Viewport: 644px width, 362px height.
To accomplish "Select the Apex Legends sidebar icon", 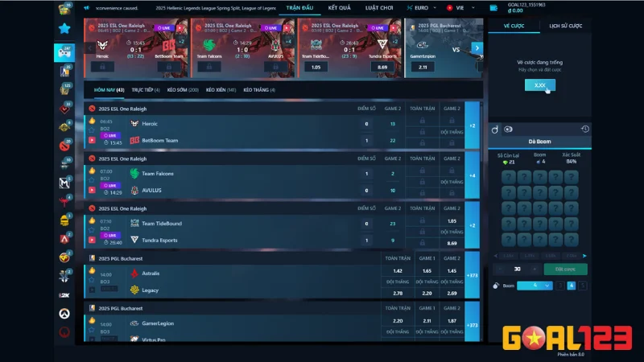I will tap(64, 238).
